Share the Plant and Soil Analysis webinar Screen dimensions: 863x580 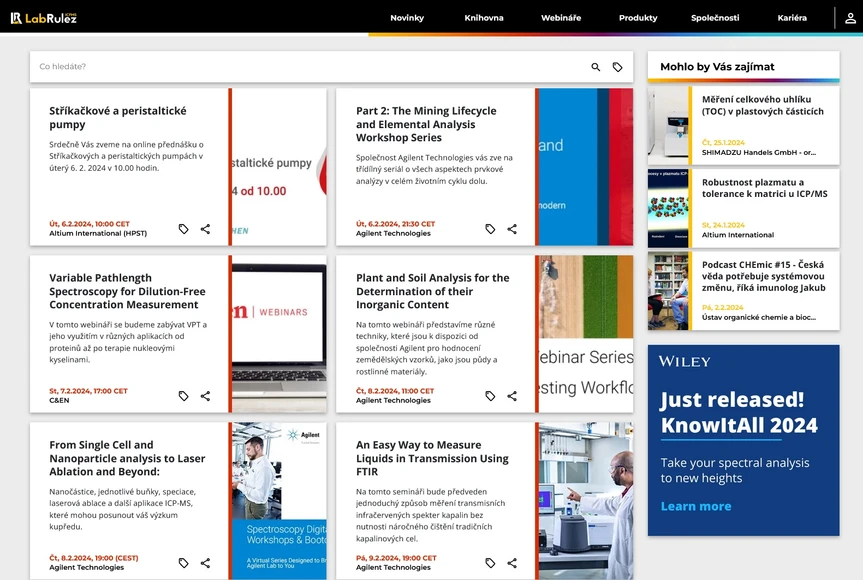pos(512,396)
